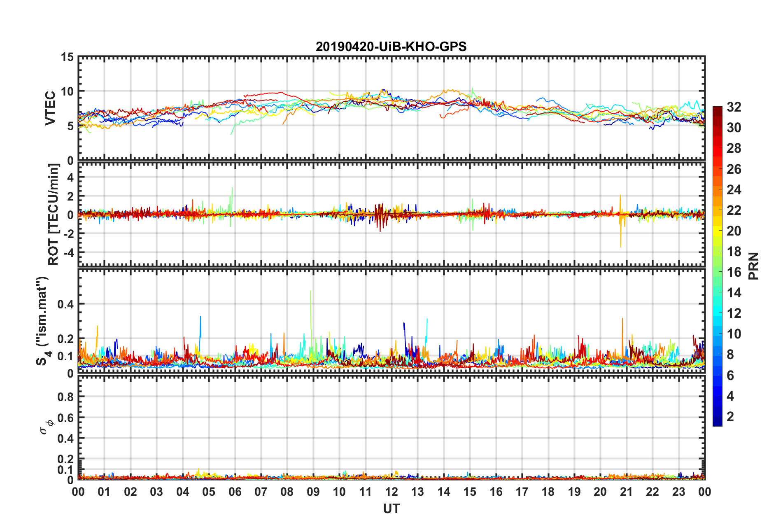Click x-axis hour label 04
The height and width of the screenshot is (532, 783).
click(x=183, y=492)
